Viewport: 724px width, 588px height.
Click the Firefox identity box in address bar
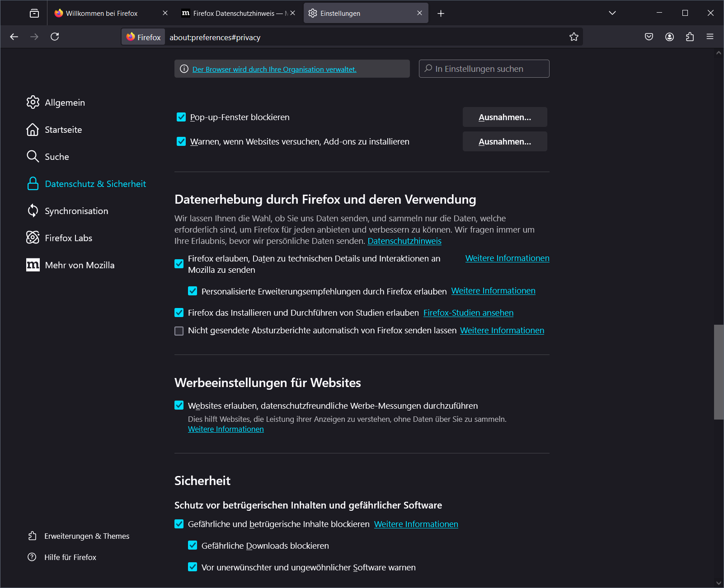[x=144, y=37]
